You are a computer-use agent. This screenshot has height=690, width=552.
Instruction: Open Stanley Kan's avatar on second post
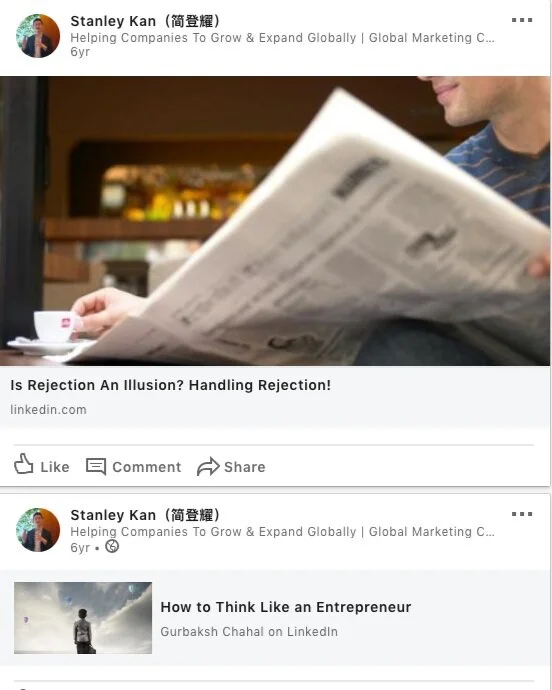(x=38, y=530)
